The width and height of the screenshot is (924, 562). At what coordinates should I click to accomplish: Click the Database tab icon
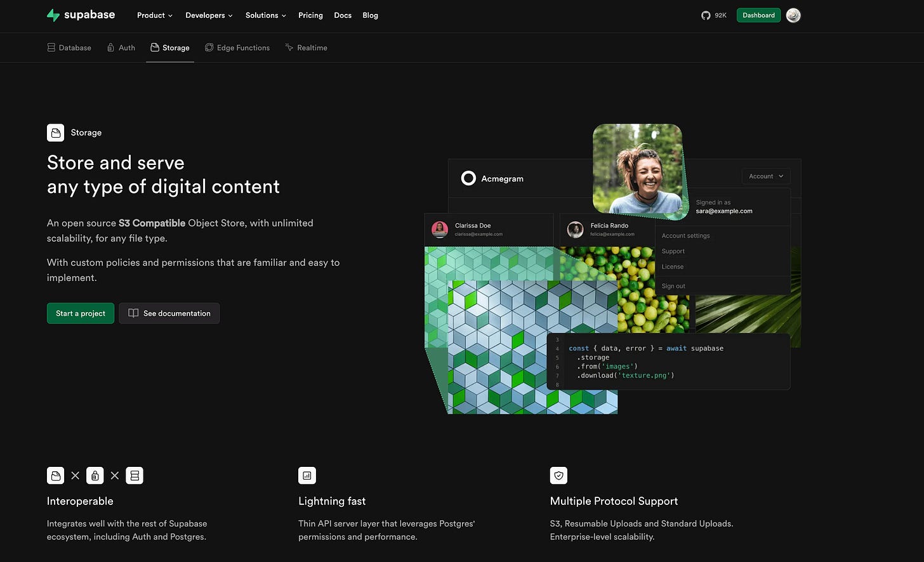(x=51, y=48)
